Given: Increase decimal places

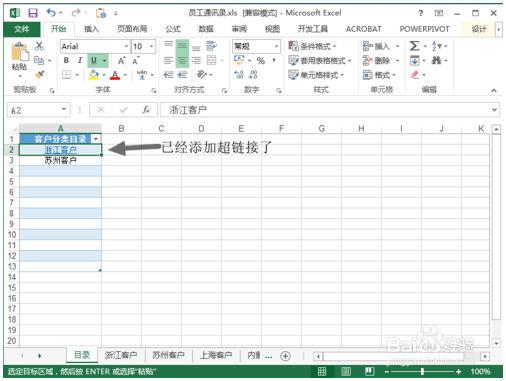Looking at the screenshot, I should [x=239, y=75].
